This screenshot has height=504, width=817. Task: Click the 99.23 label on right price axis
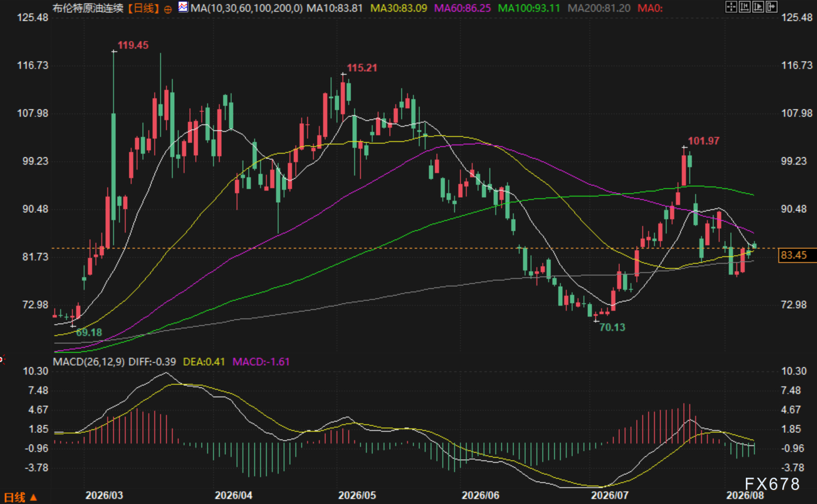click(794, 161)
